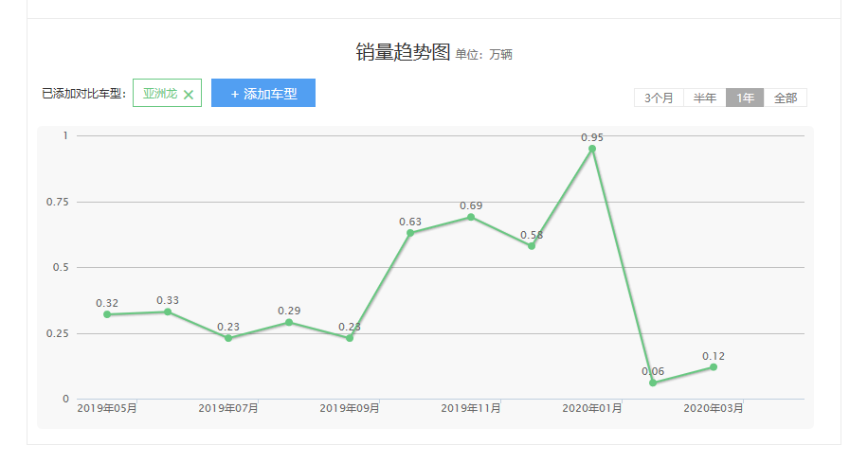The width and height of the screenshot is (868, 463).
Task: Click the 亚洲龙 car model tag
Action: coord(160,94)
